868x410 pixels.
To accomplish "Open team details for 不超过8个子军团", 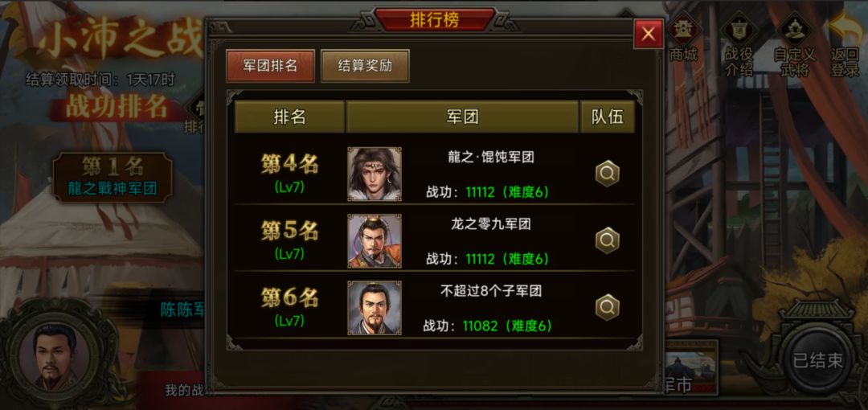I will tap(608, 307).
